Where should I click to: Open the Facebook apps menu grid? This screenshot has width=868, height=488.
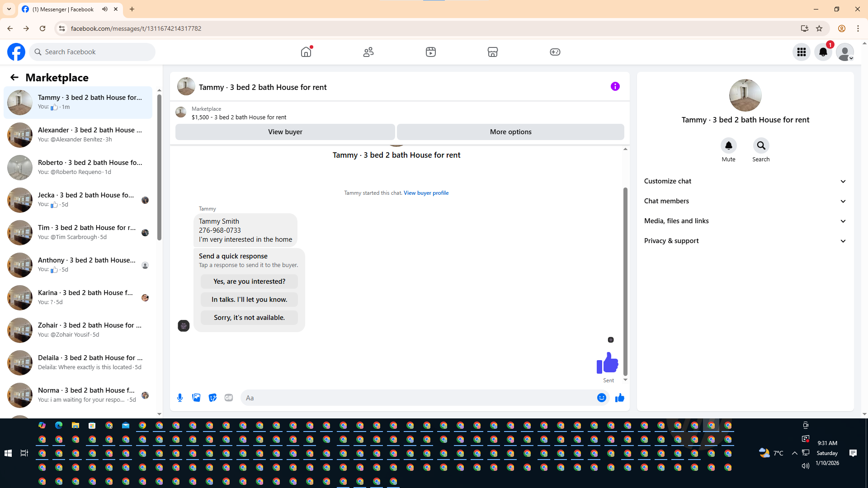pos(801,52)
